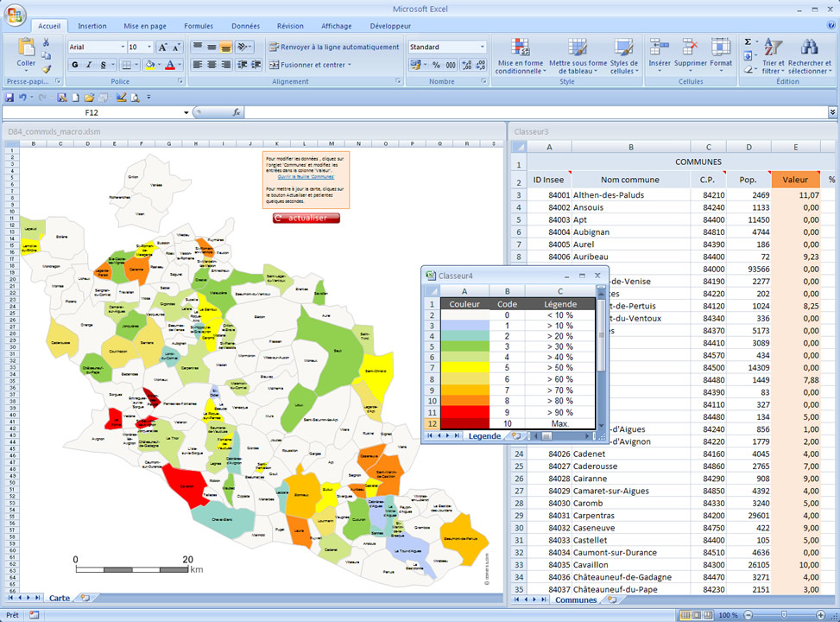The width and height of the screenshot is (840, 622).
Task: Save the workbook using the floppy disk icon
Action: [x=9, y=98]
